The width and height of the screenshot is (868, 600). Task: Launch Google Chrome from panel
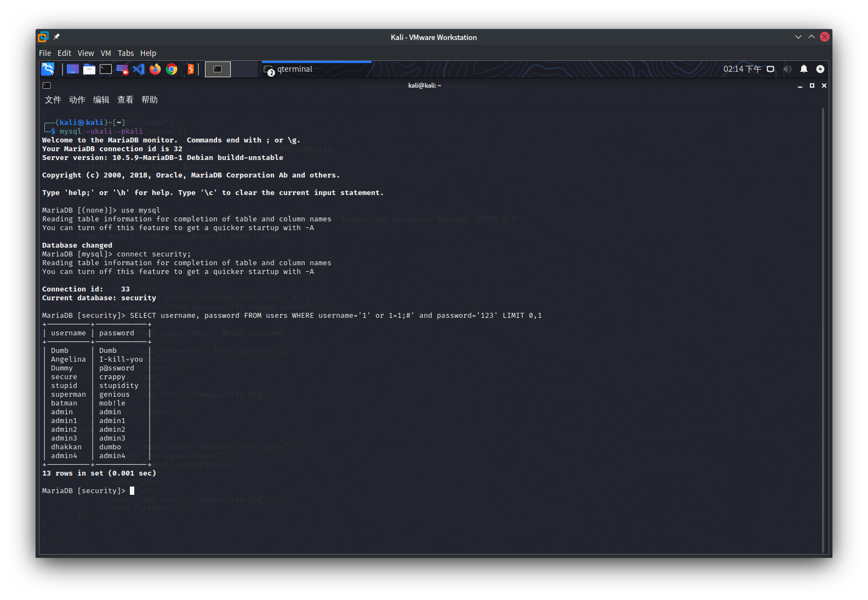[x=172, y=69]
